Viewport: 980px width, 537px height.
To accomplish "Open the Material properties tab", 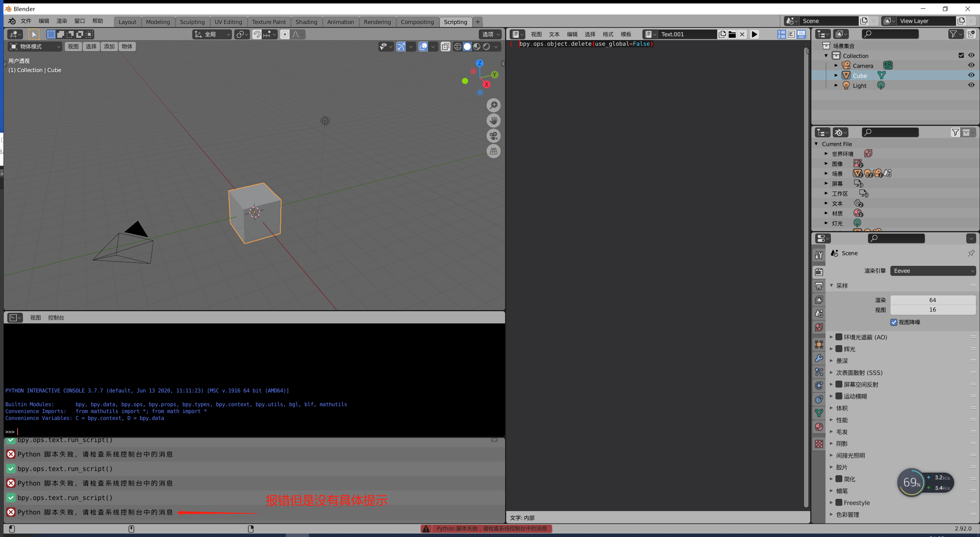I will pos(819,427).
